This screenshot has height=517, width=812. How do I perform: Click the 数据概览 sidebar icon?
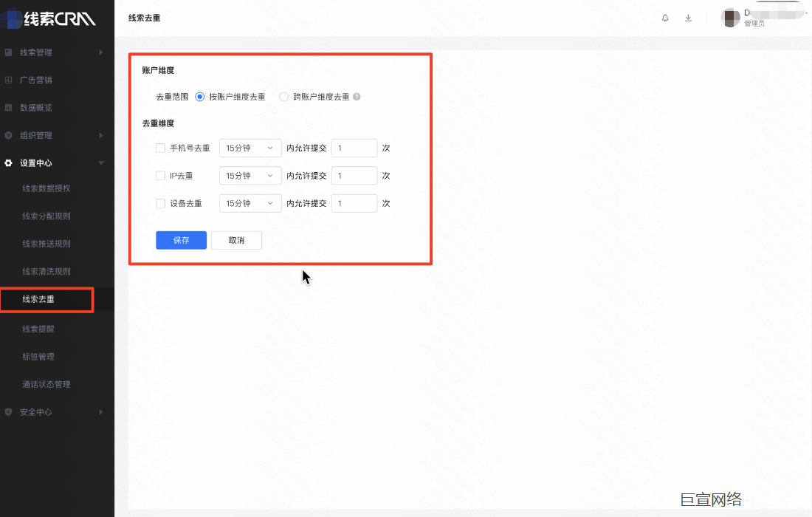pos(9,108)
